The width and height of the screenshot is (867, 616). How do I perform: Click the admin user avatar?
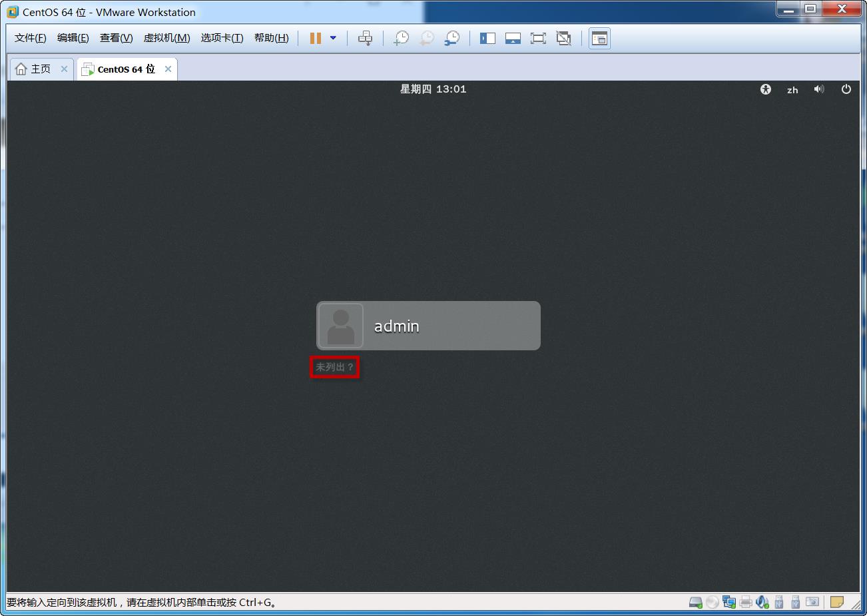[x=341, y=326]
